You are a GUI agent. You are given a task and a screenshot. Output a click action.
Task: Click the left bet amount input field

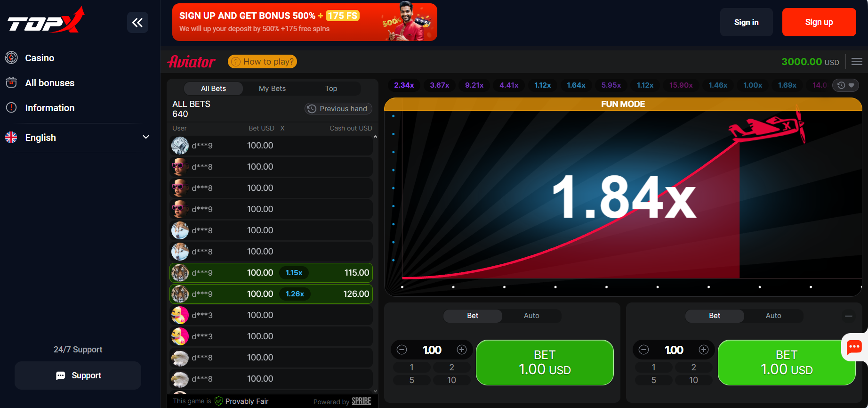[432, 350]
